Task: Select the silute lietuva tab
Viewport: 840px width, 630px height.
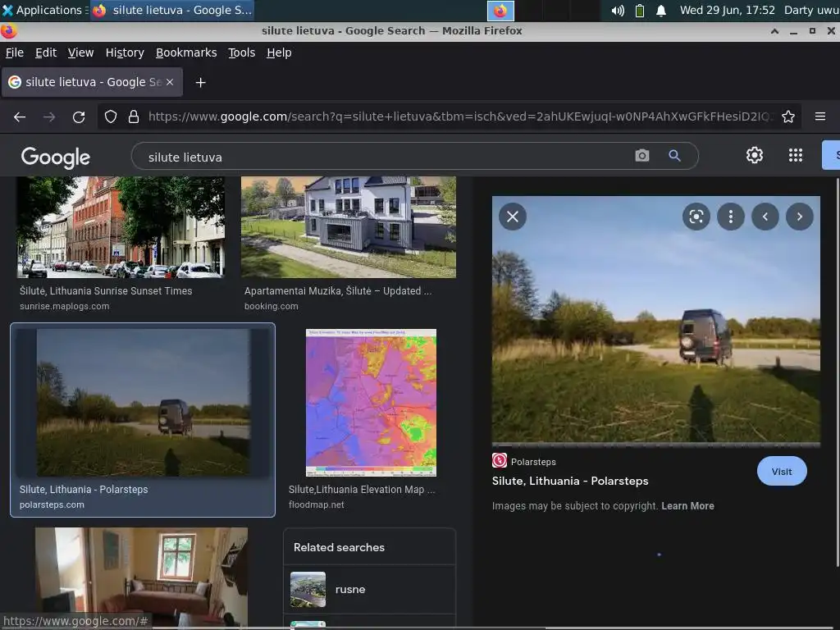Action: pyautogui.click(x=92, y=82)
